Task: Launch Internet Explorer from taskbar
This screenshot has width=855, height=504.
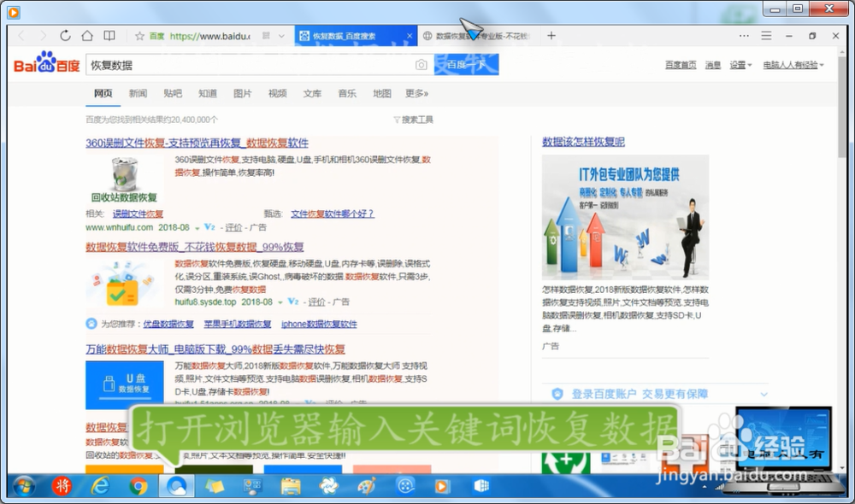Action: pyautogui.click(x=100, y=486)
